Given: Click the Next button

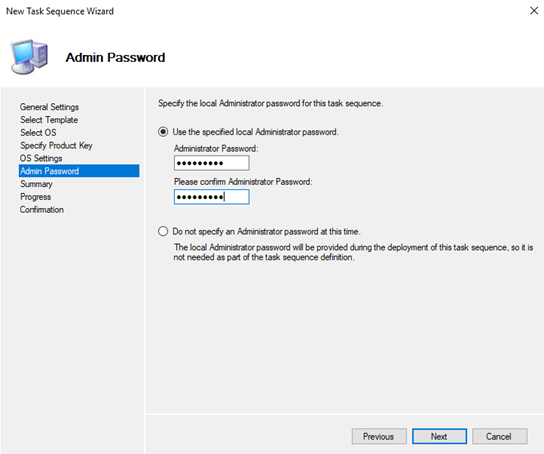Looking at the screenshot, I should tap(439, 436).
